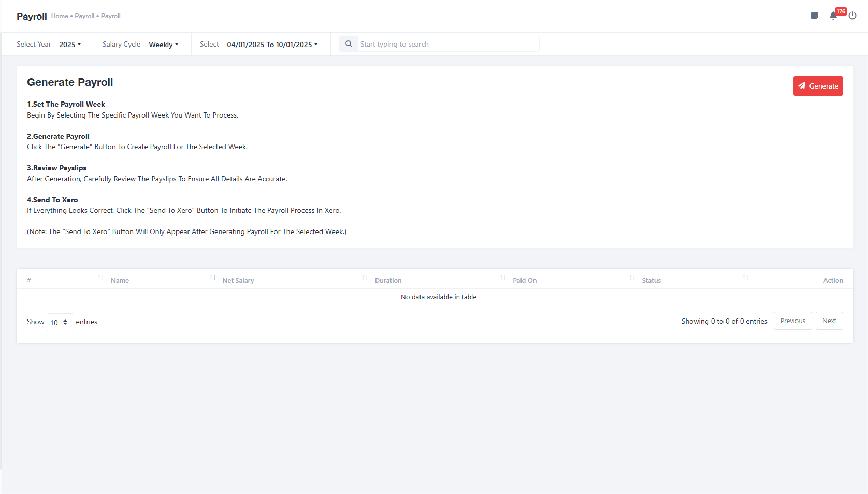Click the power logout icon

852,16
